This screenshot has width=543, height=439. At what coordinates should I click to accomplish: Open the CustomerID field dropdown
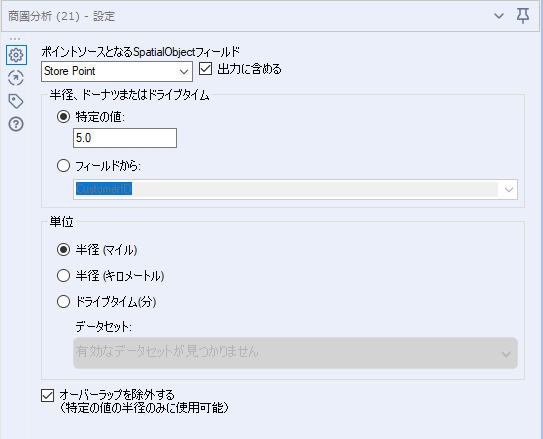click(x=295, y=189)
